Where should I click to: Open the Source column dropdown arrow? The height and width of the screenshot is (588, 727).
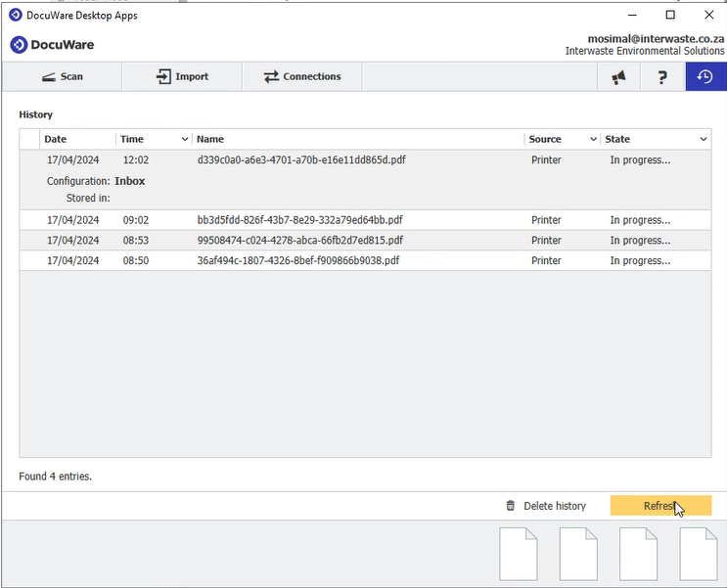593,140
